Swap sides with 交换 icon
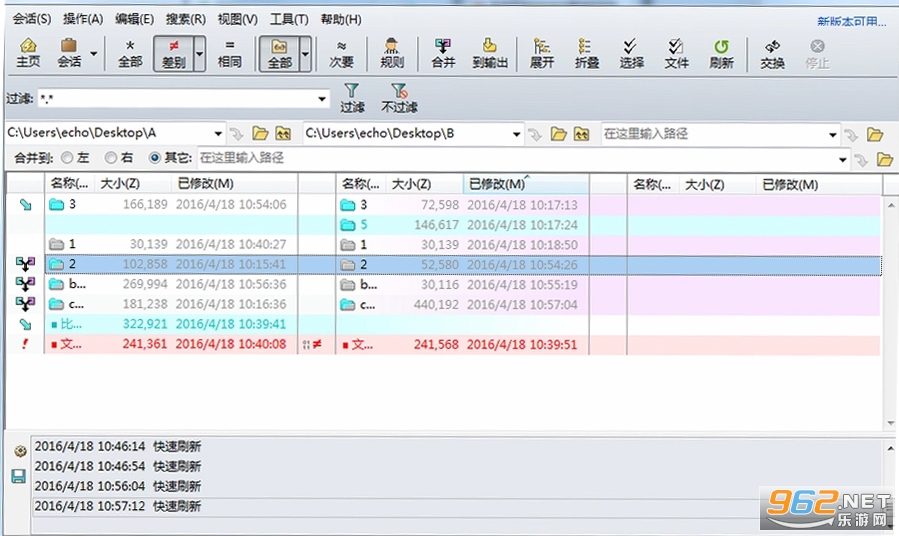This screenshot has height=536, width=899. pos(772,53)
